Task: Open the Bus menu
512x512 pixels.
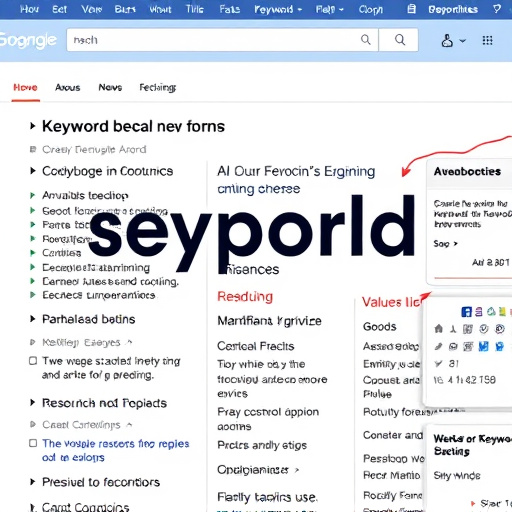Action: (x=125, y=9)
